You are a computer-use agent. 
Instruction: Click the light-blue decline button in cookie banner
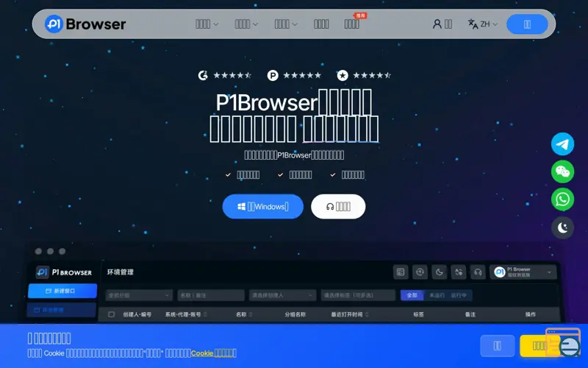(498, 346)
